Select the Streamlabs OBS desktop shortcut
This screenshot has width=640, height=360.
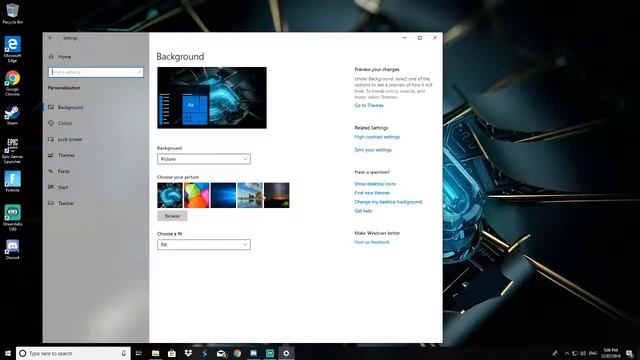tap(12, 218)
